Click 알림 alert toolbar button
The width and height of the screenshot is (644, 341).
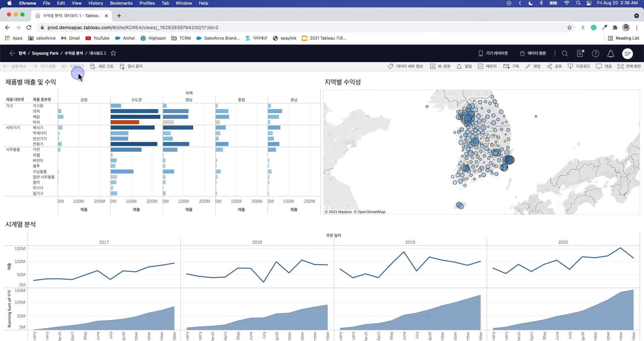click(x=464, y=66)
